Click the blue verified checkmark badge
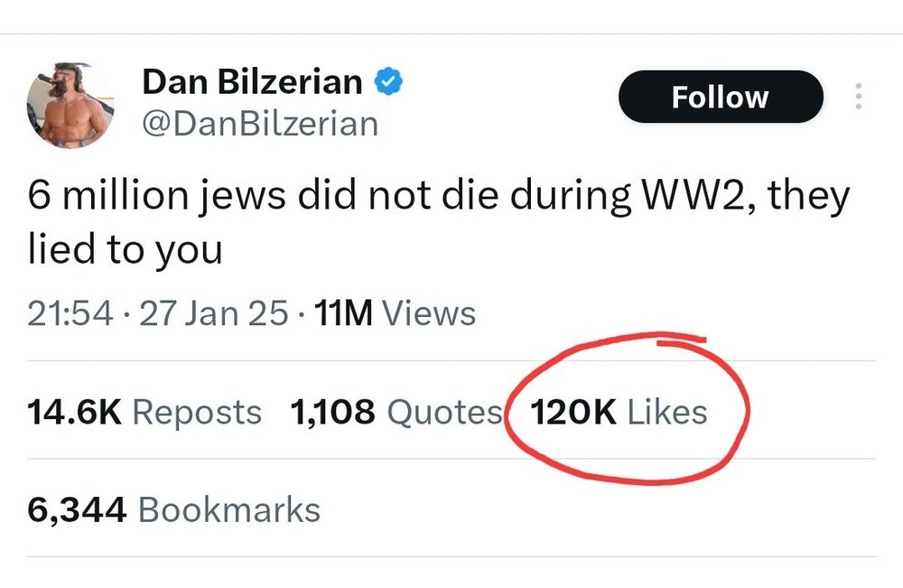The image size is (903, 588). coord(388,83)
